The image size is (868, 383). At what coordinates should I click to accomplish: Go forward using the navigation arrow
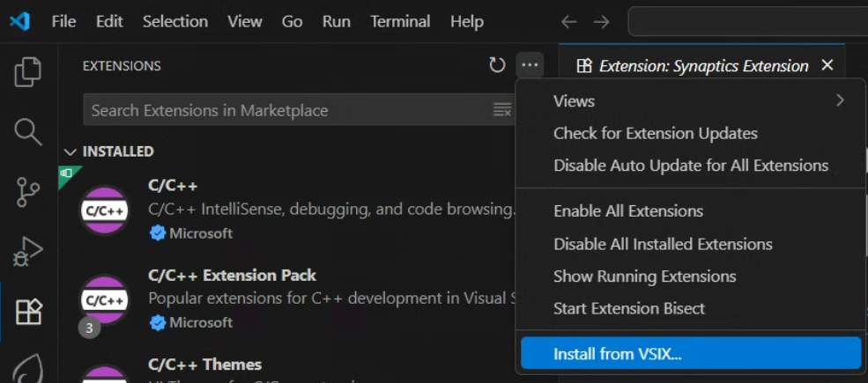pos(601,21)
